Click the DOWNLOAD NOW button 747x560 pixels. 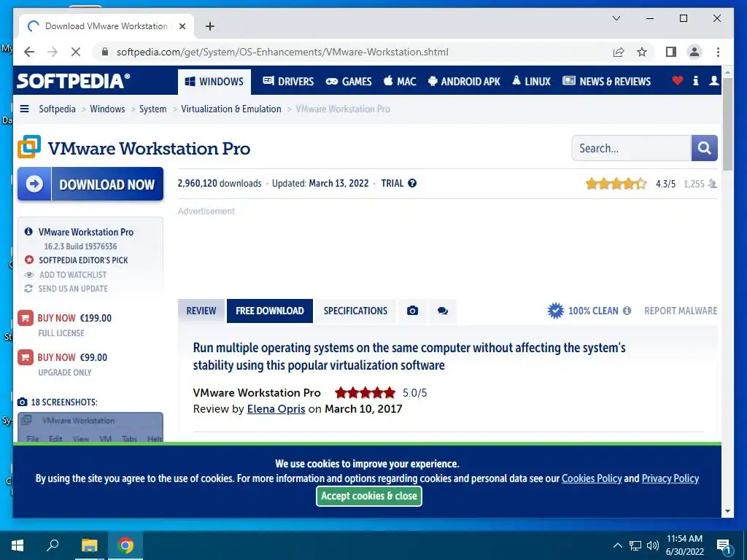[90, 184]
